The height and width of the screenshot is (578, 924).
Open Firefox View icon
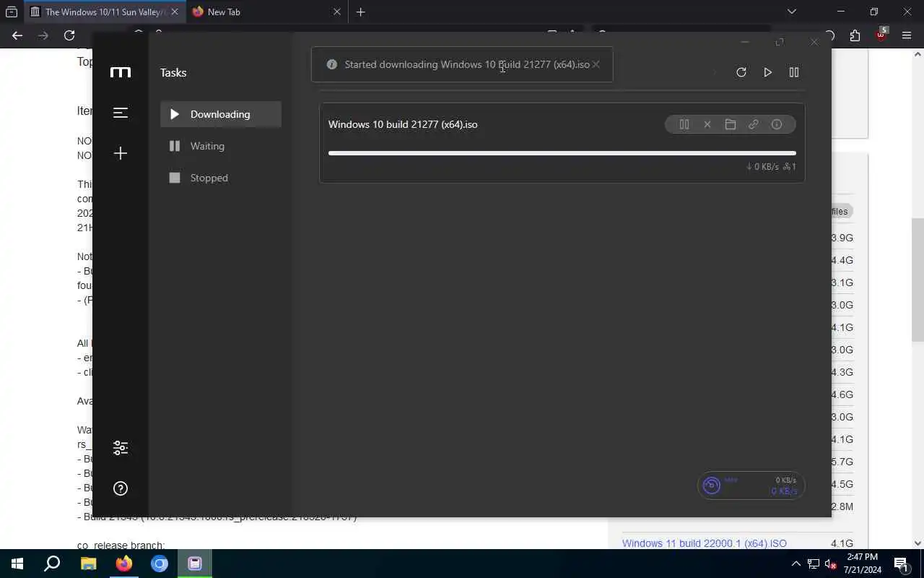tap(12, 12)
